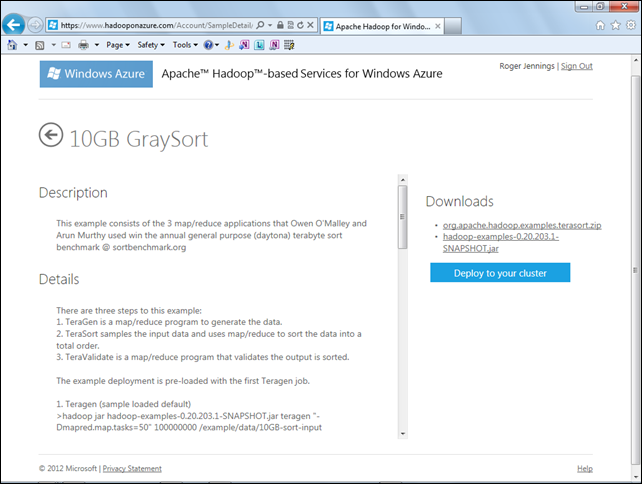Open the Safety menu
The width and height of the screenshot is (642, 484).
click(151, 45)
